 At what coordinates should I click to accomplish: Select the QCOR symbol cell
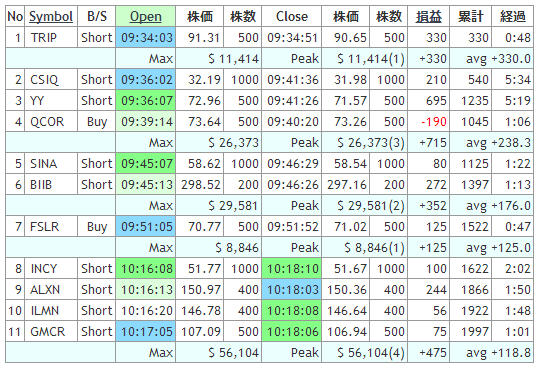point(51,122)
